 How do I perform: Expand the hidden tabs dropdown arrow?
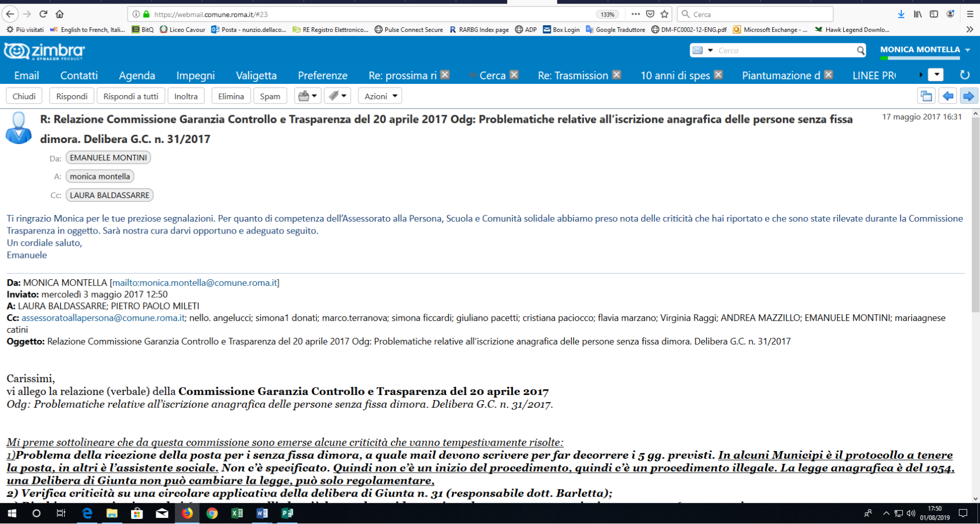coord(936,75)
